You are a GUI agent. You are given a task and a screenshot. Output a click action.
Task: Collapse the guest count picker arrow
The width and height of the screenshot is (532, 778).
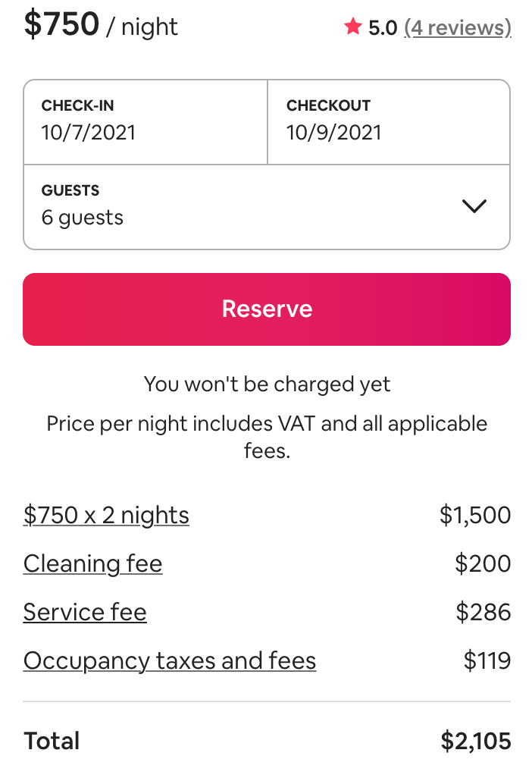pos(475,205)
